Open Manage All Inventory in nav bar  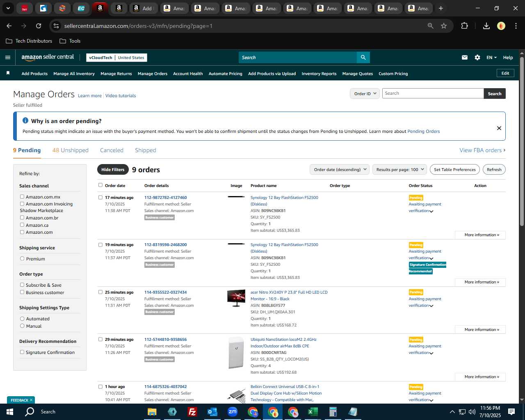[74, 74]
